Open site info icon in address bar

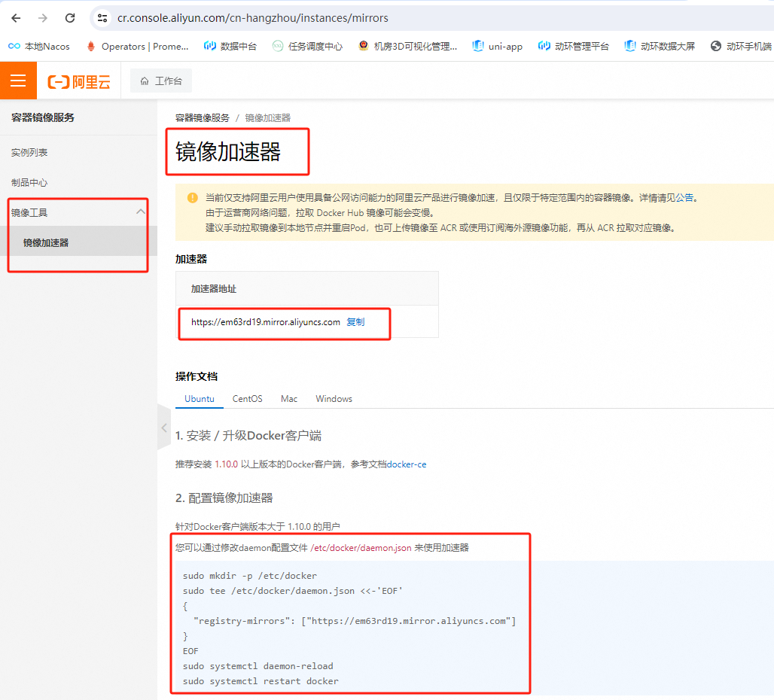click(102, 18)
